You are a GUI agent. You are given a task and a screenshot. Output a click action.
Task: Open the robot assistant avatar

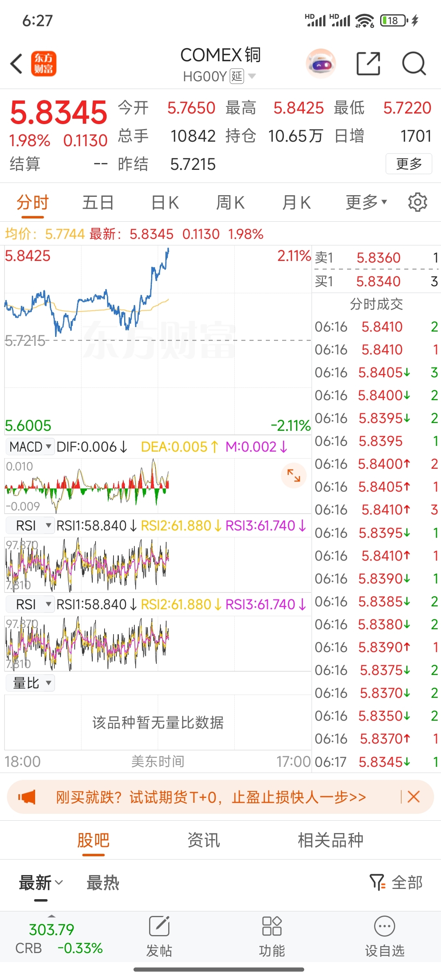(x=321, y=64)
